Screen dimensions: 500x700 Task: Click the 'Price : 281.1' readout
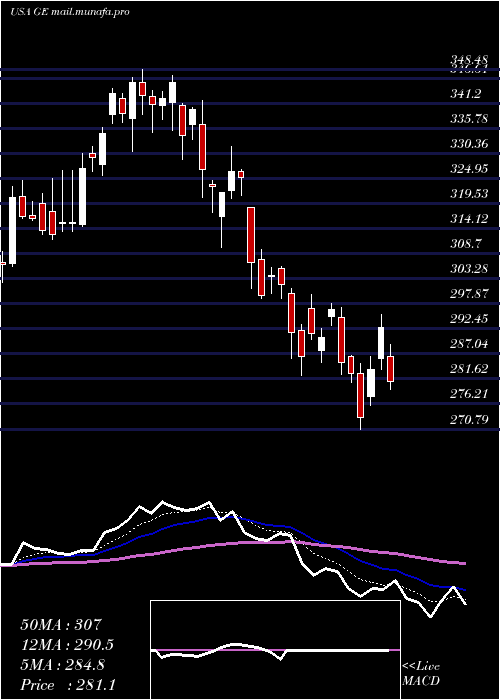(x=68, y=685)
